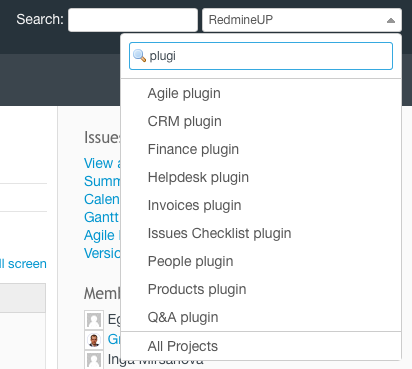The height and width of the screenshot is (369, 412).
Task: Click the magnifier icon in filter box
Action: [139, 56]
